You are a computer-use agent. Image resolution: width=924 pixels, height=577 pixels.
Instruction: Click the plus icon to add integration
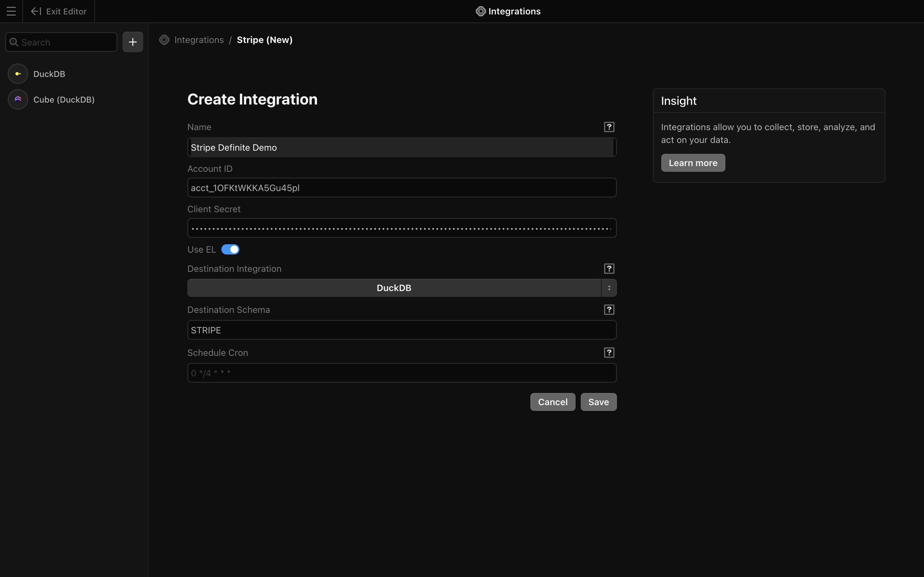point(133,42)
